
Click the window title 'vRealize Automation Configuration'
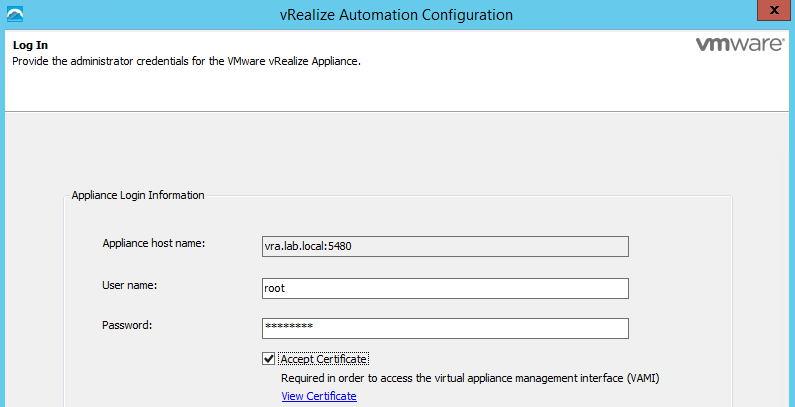(398, 15)
